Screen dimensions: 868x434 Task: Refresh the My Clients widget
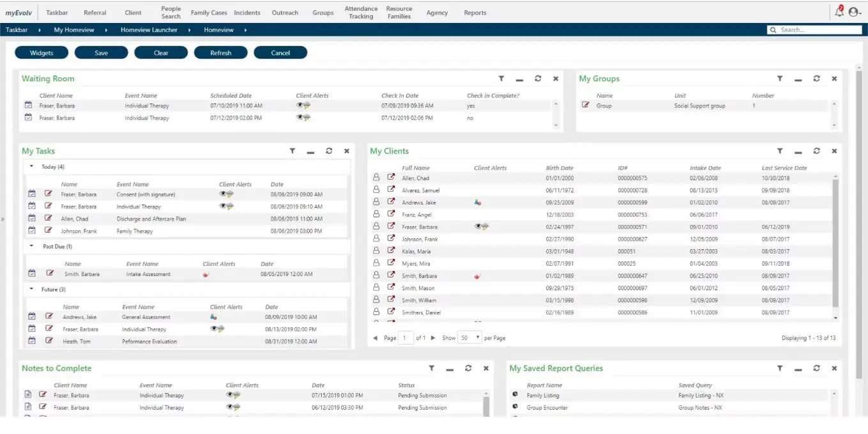point(816,151)
